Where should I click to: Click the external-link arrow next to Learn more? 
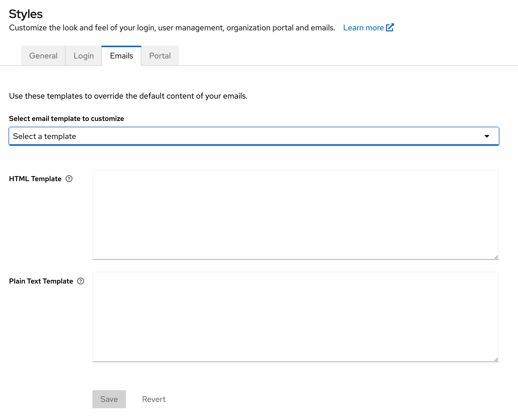click(390, 28)
